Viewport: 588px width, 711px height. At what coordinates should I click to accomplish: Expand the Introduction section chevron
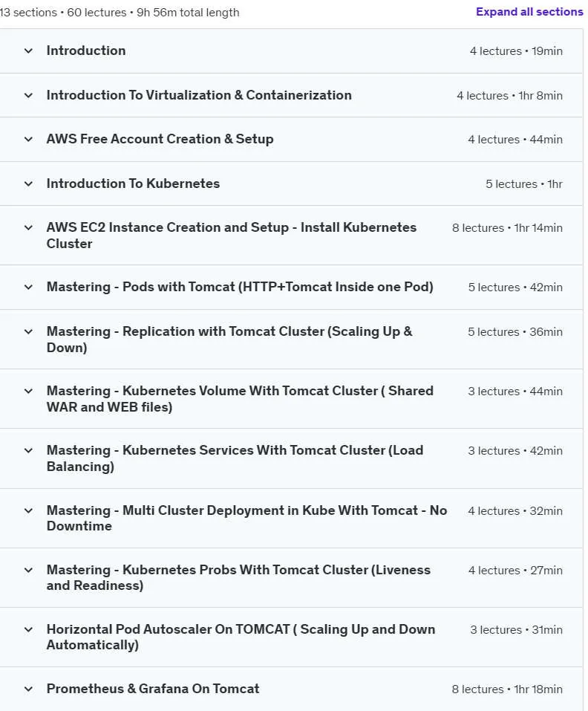[28, 51]
